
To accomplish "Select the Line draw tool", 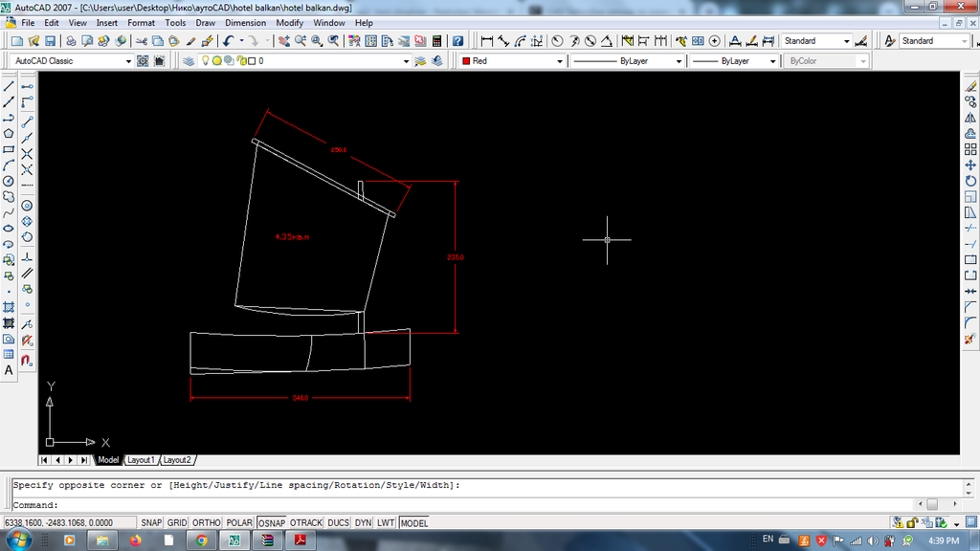I will pos(9,86).
